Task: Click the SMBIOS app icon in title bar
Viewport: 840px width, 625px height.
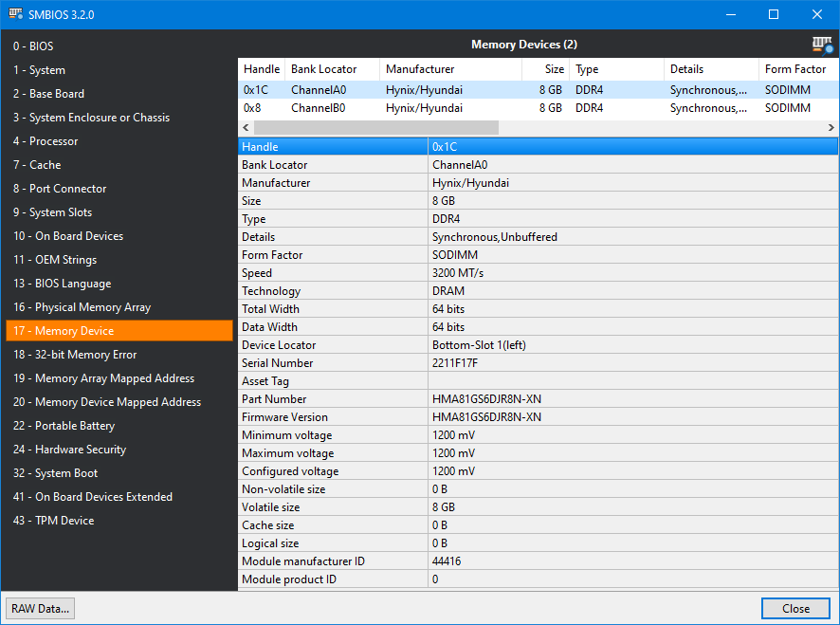Action: [x=15, y=14]
